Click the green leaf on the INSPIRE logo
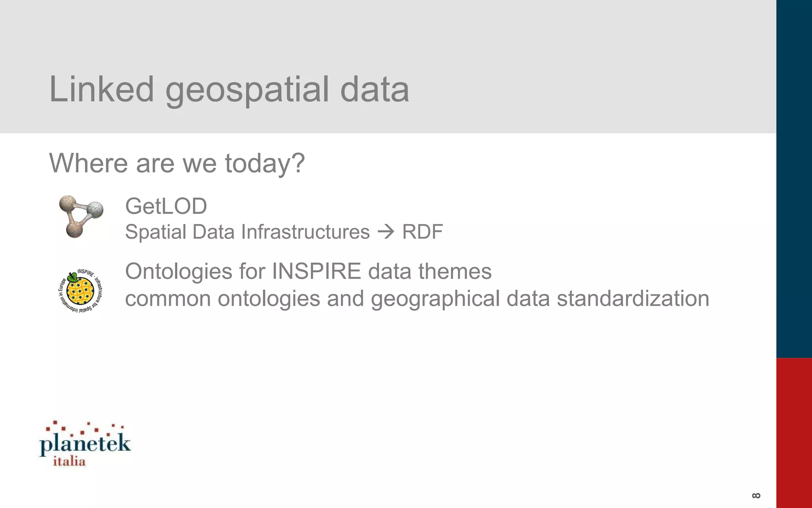Viewport: 812px width, 508px height. coord(73,277)
